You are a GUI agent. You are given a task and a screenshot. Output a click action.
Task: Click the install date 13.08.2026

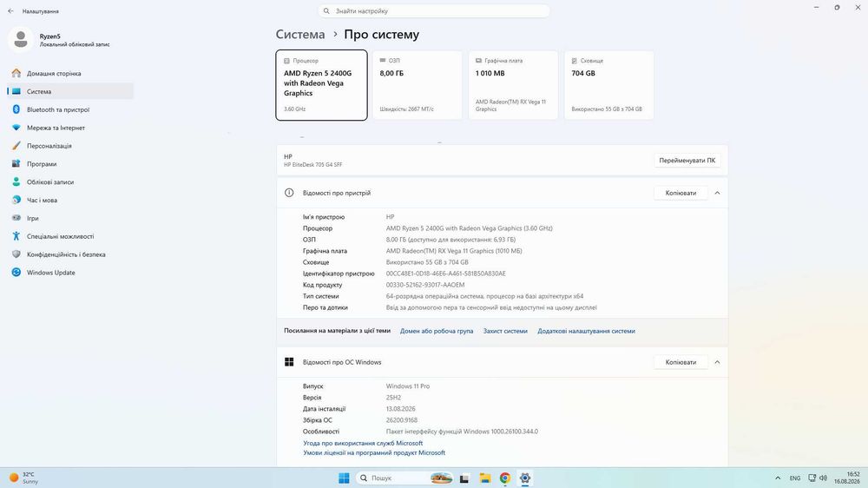(400, 409)
